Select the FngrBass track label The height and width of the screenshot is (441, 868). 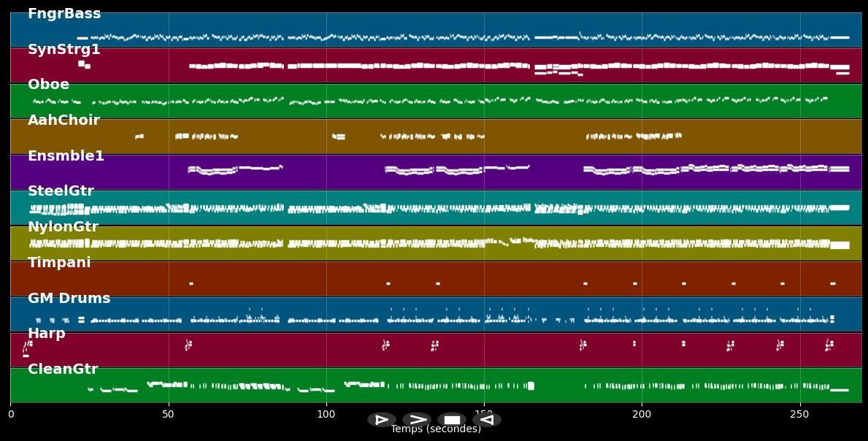click(64, 14)
